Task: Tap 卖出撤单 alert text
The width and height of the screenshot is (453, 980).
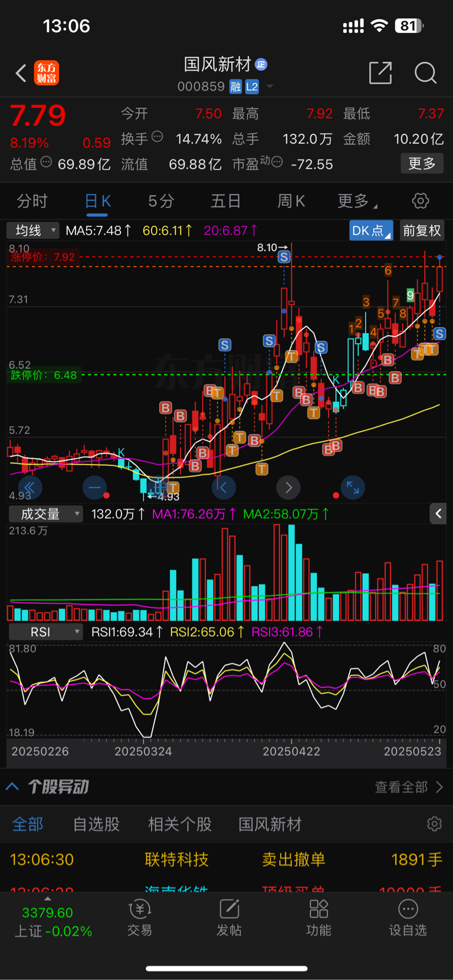Action: [294, 860]
